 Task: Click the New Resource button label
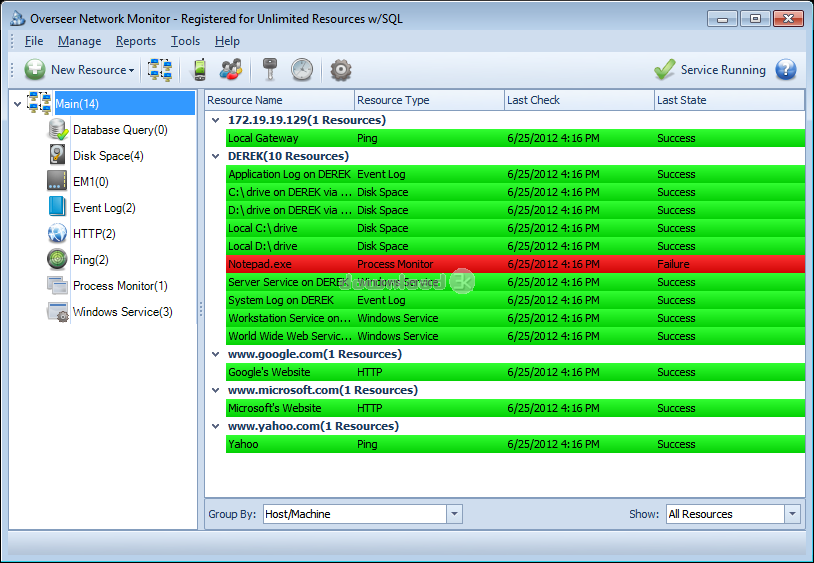click(x=89, y=70)
